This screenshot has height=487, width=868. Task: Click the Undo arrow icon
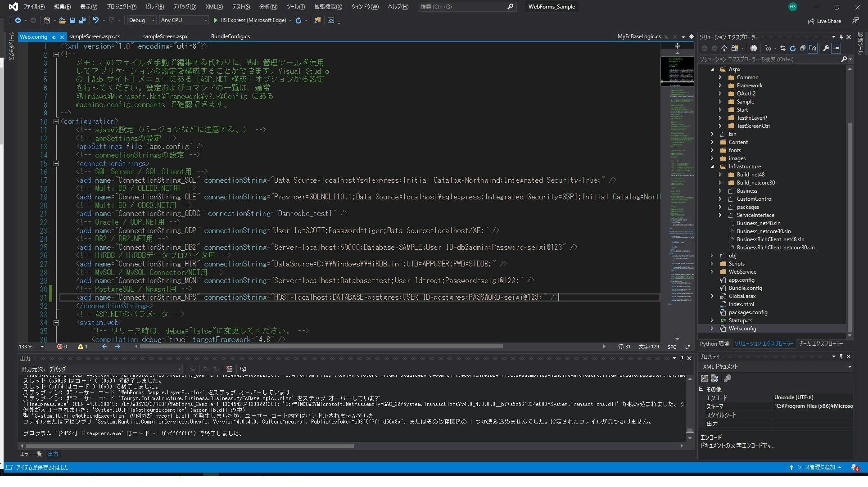point(95,20)
